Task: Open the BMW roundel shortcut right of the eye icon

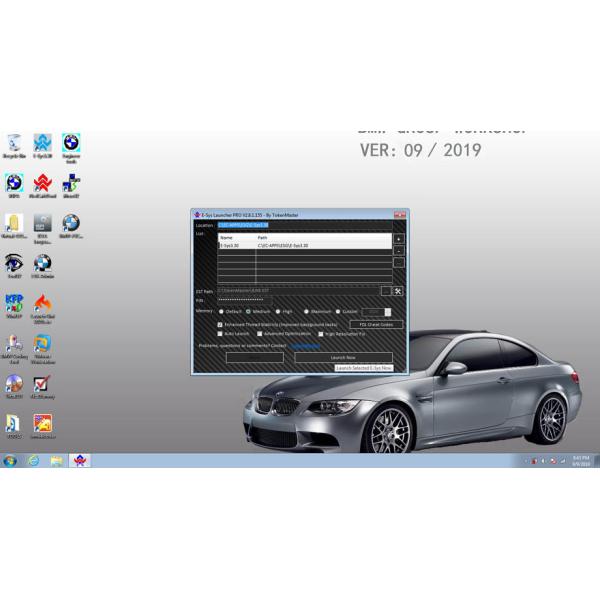Action: pos(42,266)
